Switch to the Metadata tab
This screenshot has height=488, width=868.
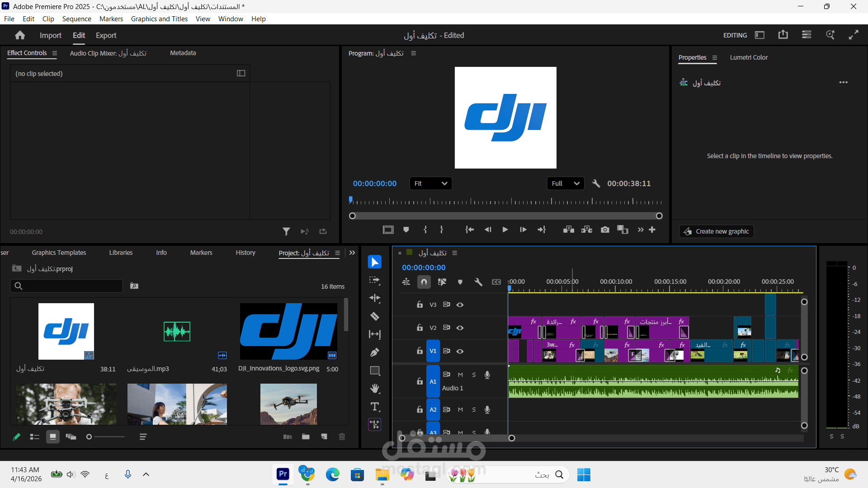pyautogui.click(x=183, y=53)
